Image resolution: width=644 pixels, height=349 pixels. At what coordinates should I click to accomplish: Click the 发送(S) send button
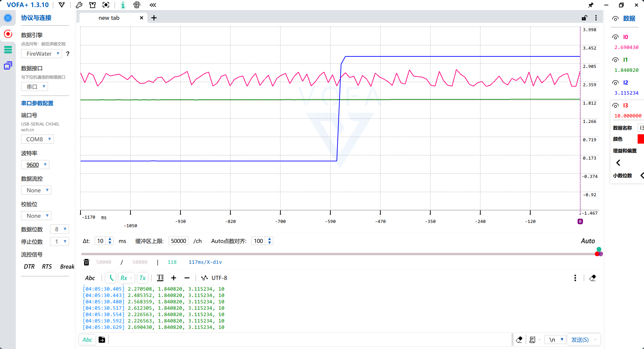pos(580,340)
